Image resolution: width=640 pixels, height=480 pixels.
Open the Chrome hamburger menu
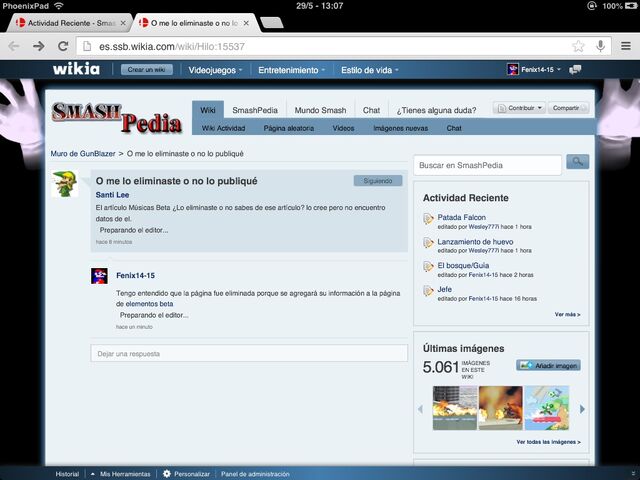pyautogui.click(x=626, y=46)
